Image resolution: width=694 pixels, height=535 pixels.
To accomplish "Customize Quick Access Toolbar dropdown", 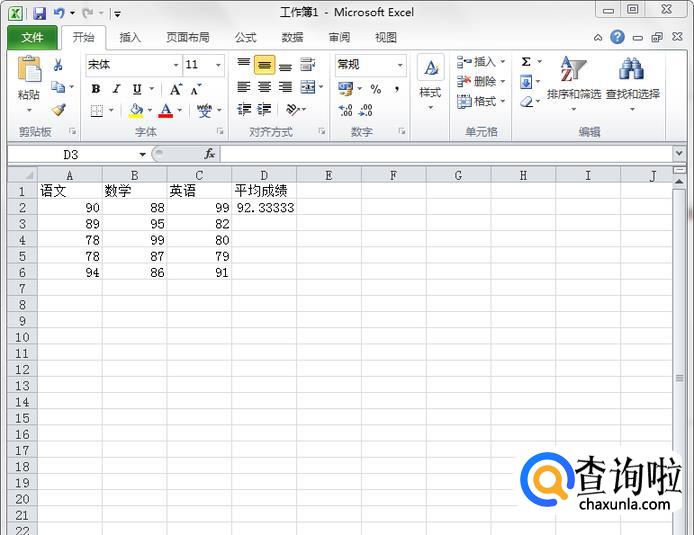I will click(x=117, y=14).
